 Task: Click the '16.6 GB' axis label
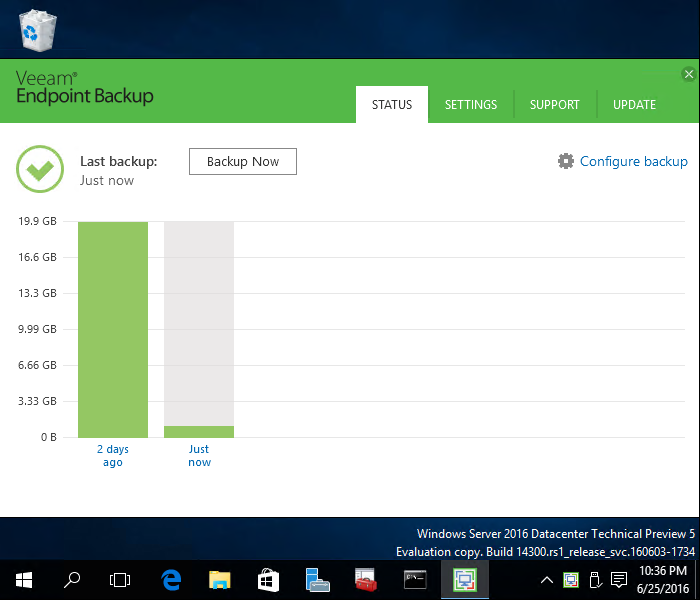(x=38, y=257)
